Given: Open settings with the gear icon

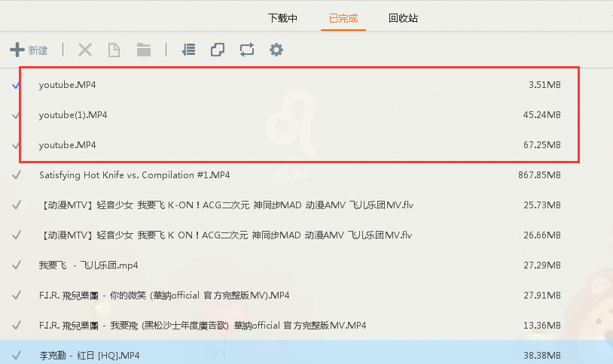Looking at the screenshot, I should pos(276,50).
